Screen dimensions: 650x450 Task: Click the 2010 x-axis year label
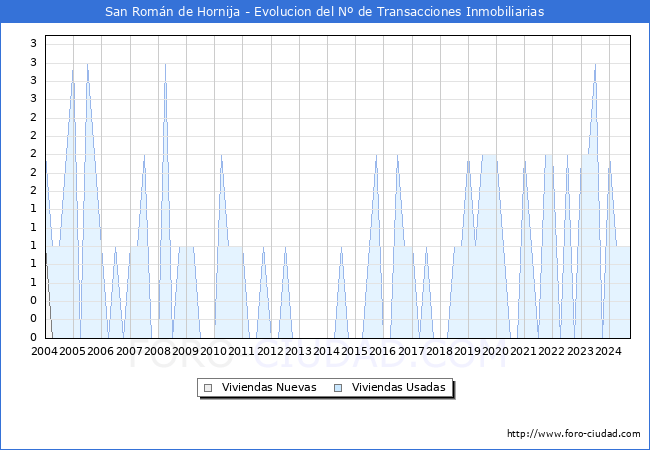(x=213, y=351)
